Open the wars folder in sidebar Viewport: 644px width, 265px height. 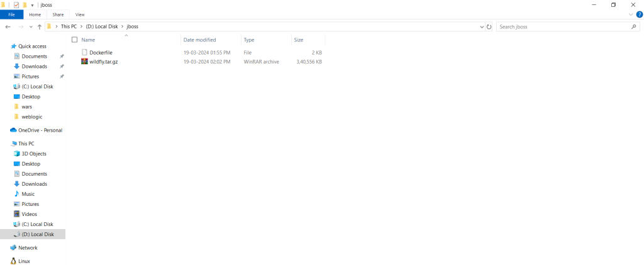pos(26,107)
